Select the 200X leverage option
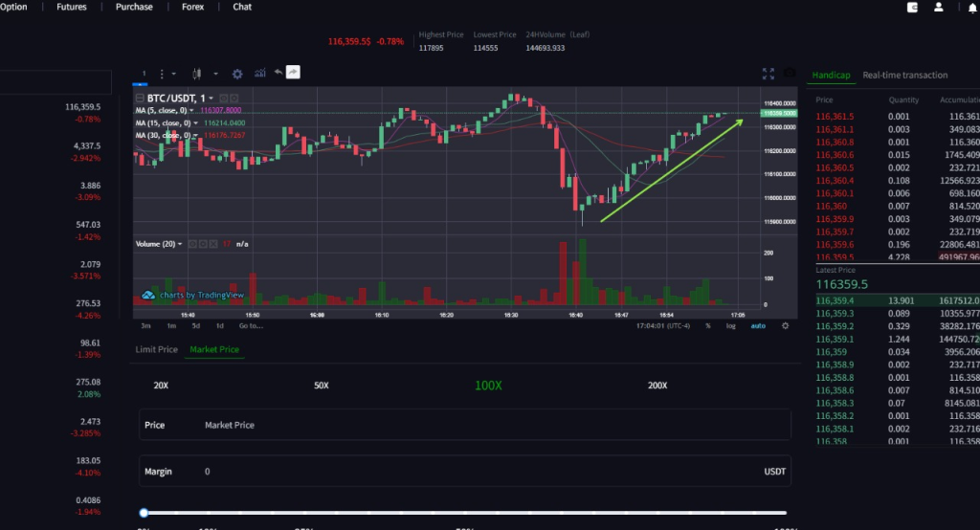Image resolution: width=980 pixels, height=530 pixels. (x=657, y=386)
